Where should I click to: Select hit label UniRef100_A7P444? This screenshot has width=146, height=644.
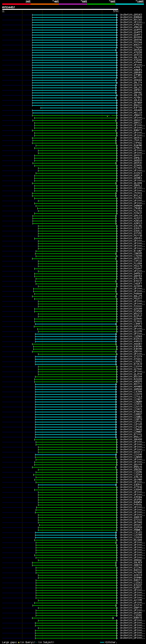131,63
